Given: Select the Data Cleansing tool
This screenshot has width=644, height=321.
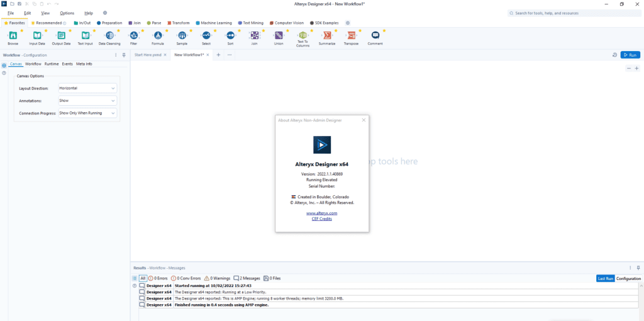Looking at the screenshot, I should pos(109,36).
